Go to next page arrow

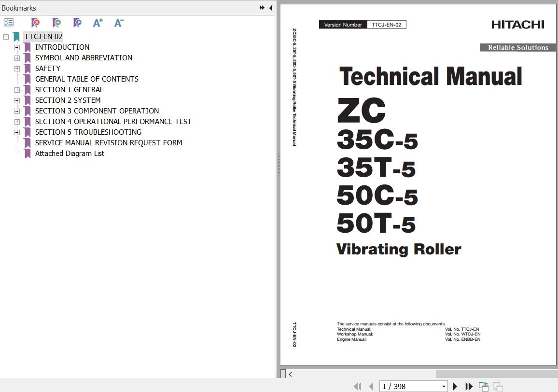point(455,386)
